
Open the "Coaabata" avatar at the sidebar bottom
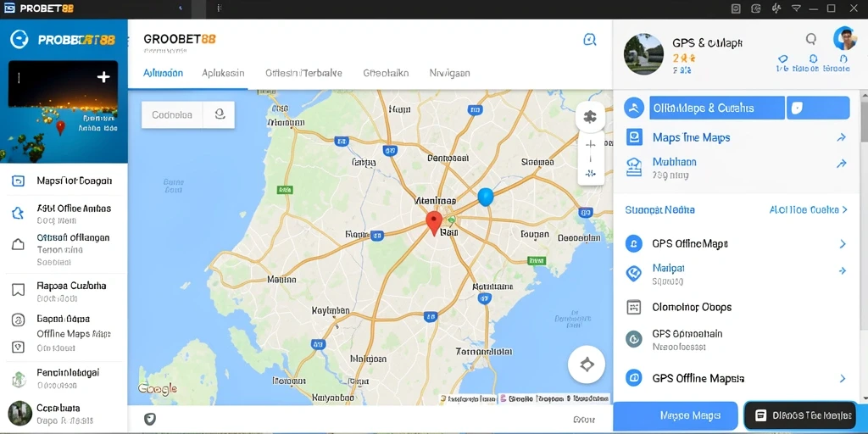click(20, 413)
